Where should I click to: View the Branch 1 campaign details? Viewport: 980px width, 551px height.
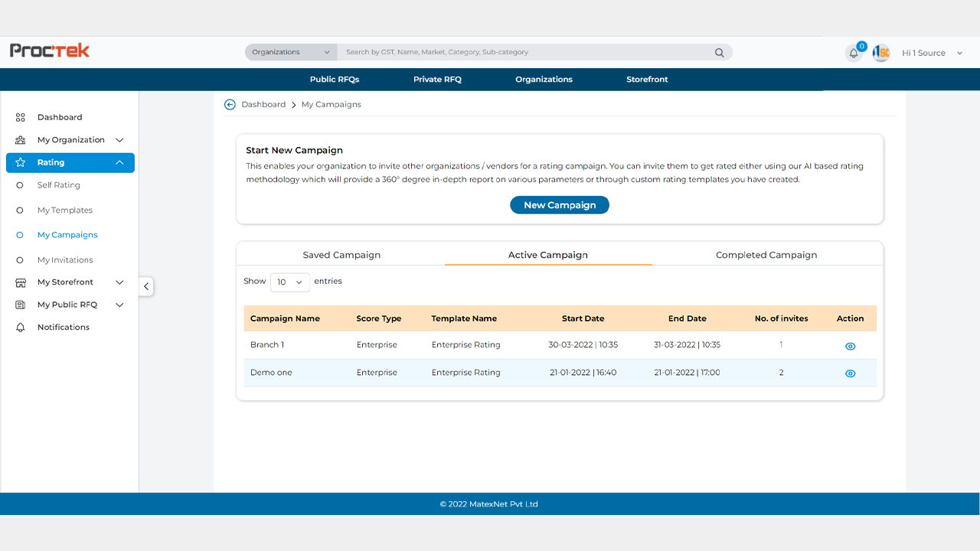click(850, 346)
